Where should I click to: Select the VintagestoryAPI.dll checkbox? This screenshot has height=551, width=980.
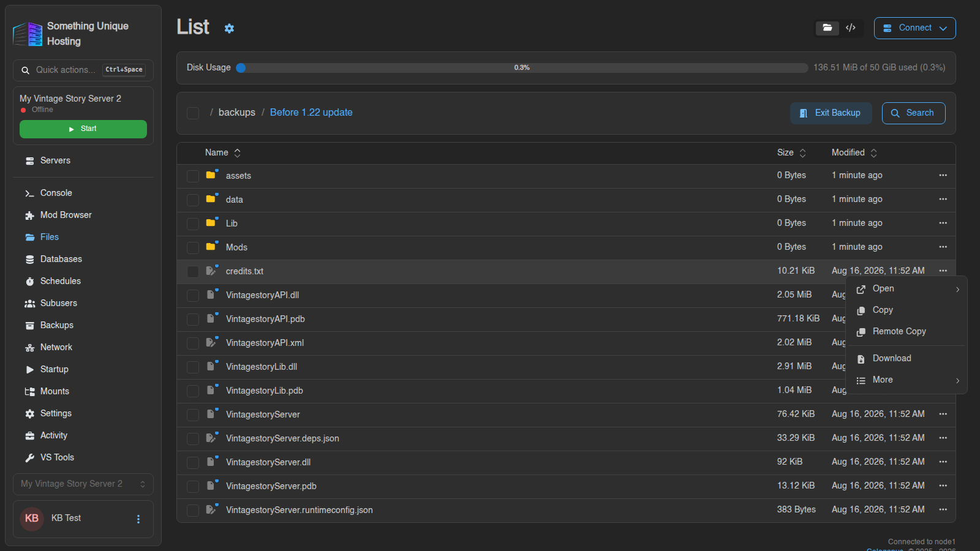[x=193, y=296]
